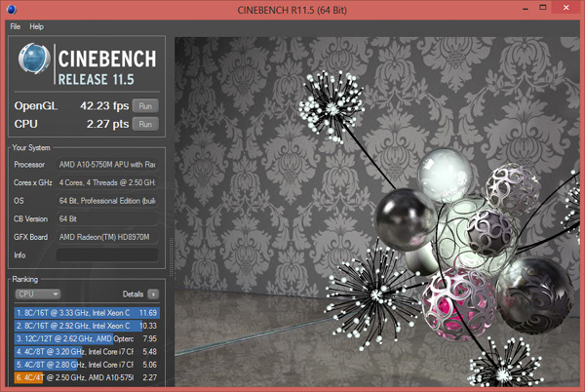Select ranking row 1 Xeon 11.69

coord(87,313)
